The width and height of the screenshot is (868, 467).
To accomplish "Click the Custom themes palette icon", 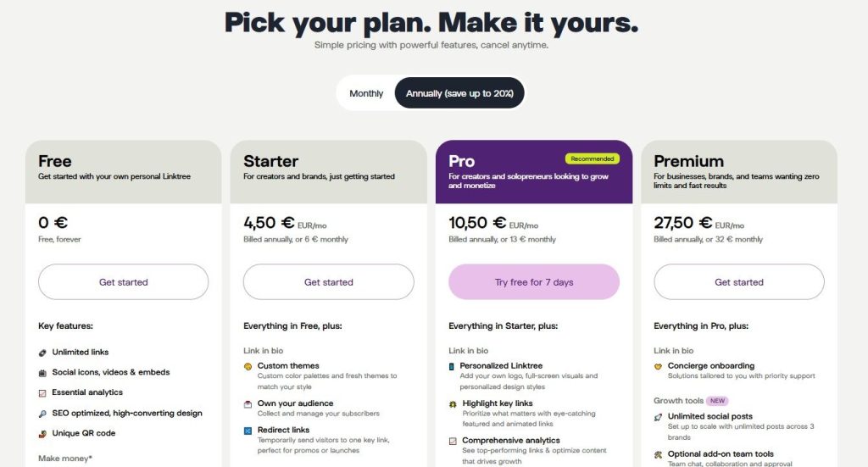I will (x=248, y=366).
